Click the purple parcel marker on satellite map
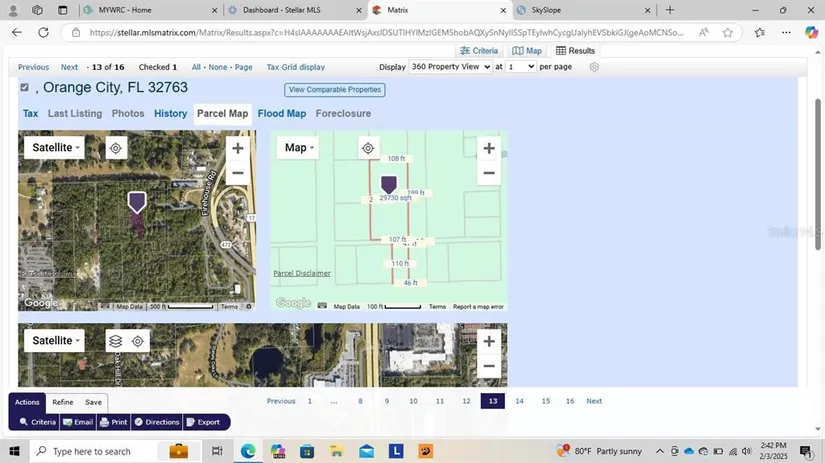Image resolution: width=825 pixels, height=463 pixels. coord(137,201)
